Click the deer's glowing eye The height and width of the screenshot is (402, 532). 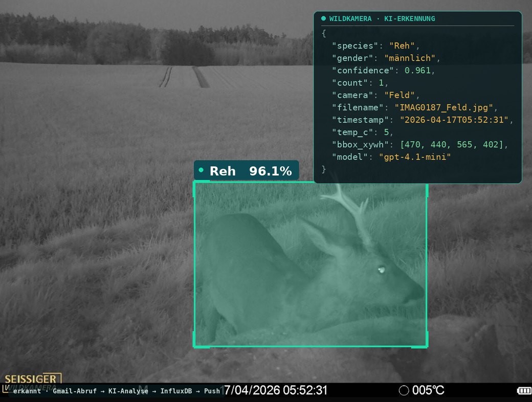tap(382, 270)
